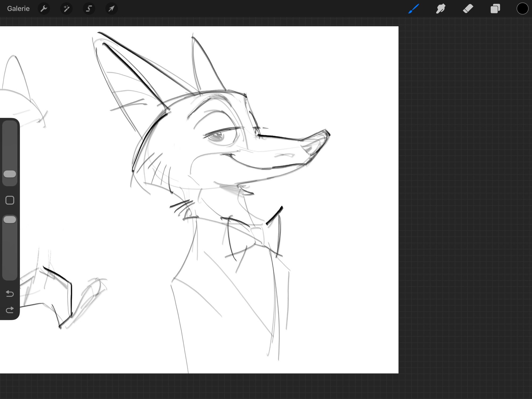Activate the Selection S-shaped tool
The image size is (532, 399).
click(89, 9)
